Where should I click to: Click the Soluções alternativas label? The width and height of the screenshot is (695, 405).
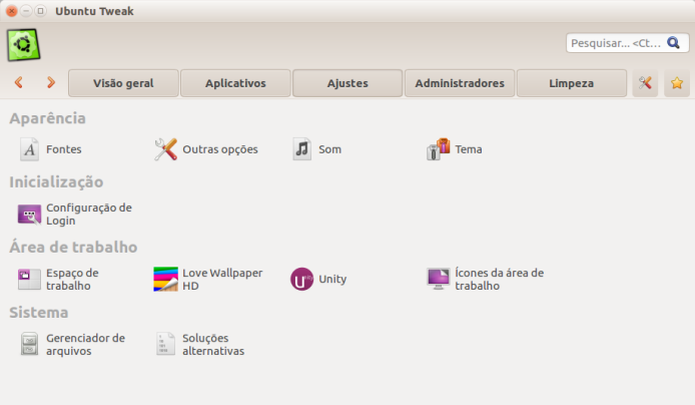[x=213, y=344]
